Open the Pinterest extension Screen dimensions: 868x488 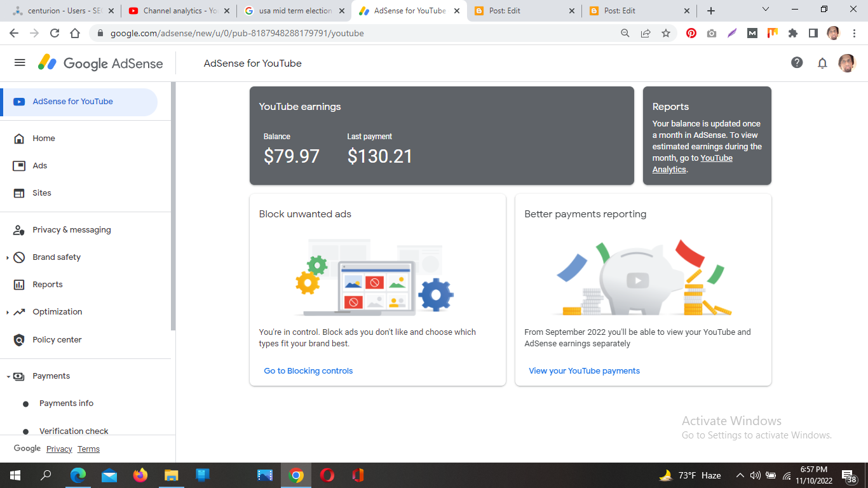pos(691,33)
